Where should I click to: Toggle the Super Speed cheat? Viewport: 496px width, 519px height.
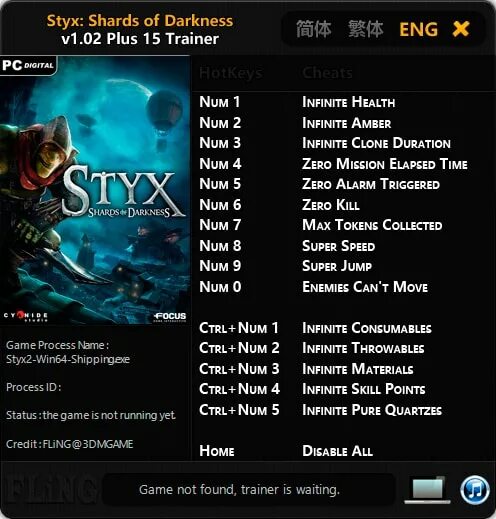[338, 246]
